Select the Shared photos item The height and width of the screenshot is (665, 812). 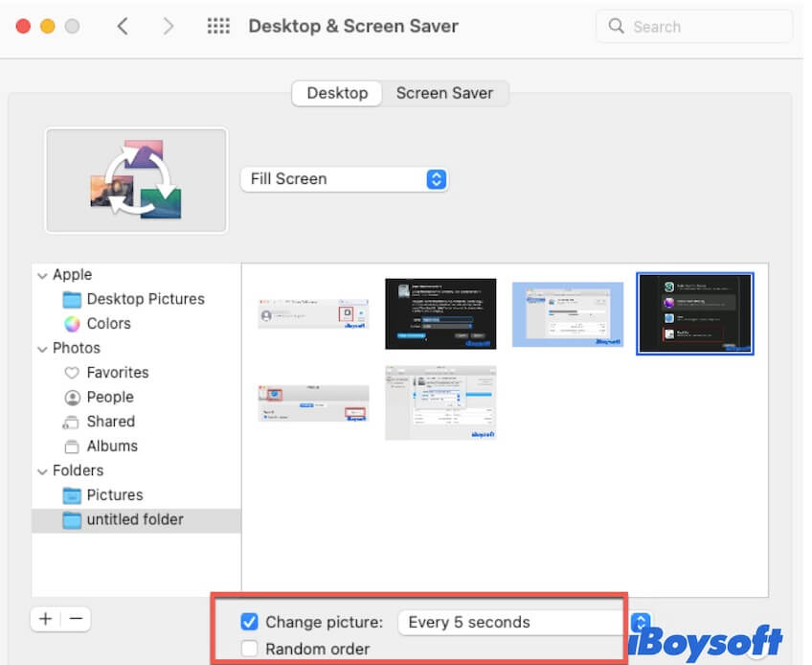[x=109, y=422]
